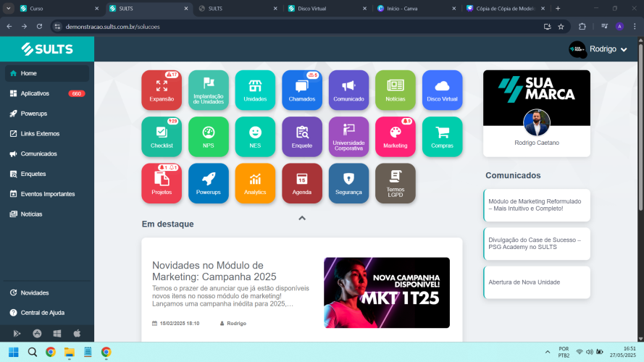The height and width of the screenshot is (362, 644).
Task: Open Notícias in sidebar menu
Action: (x=47, y=214)
